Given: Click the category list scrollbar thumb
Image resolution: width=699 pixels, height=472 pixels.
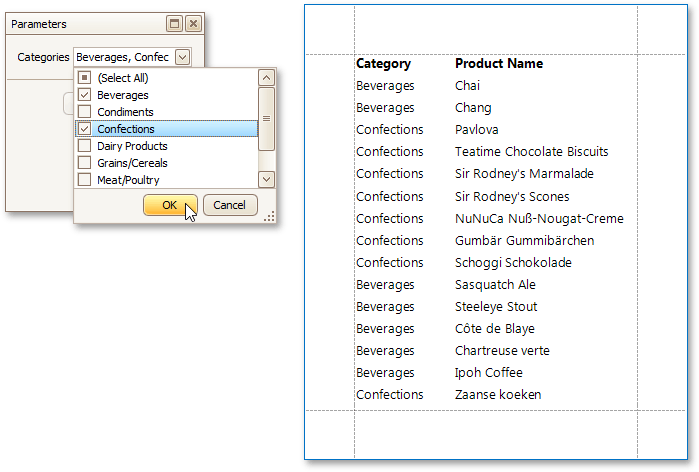Looking at the screenshot, I should (266, 118).
